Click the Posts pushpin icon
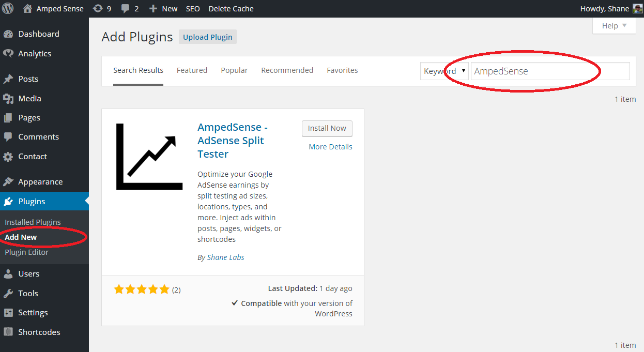644x352 pixels. [x=8, y=79]
